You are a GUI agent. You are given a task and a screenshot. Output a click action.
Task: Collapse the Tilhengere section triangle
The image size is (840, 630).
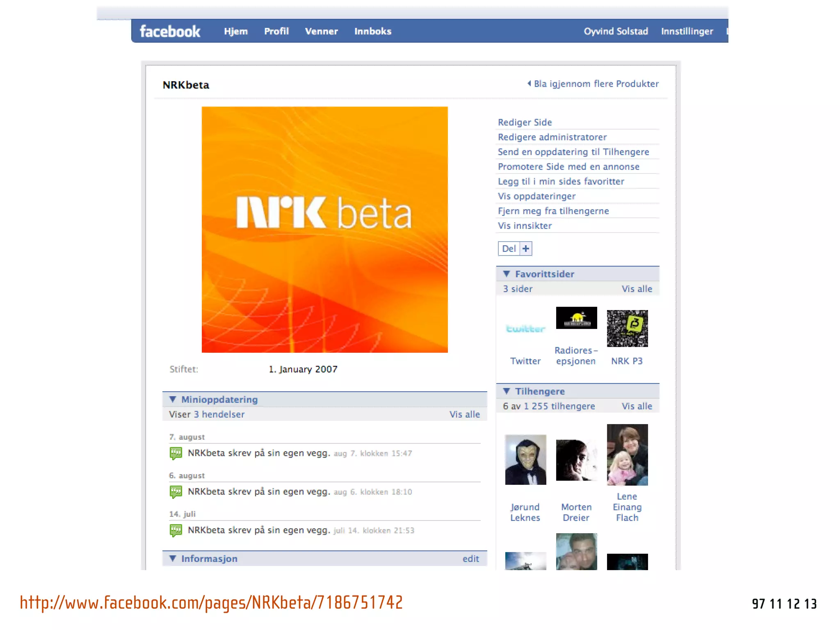(507, 391)
